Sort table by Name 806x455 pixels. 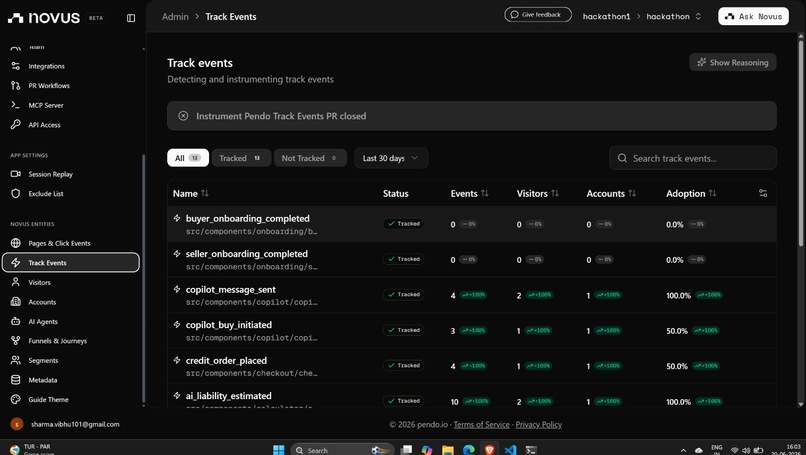pyautogui.click(x=191, y=193)
